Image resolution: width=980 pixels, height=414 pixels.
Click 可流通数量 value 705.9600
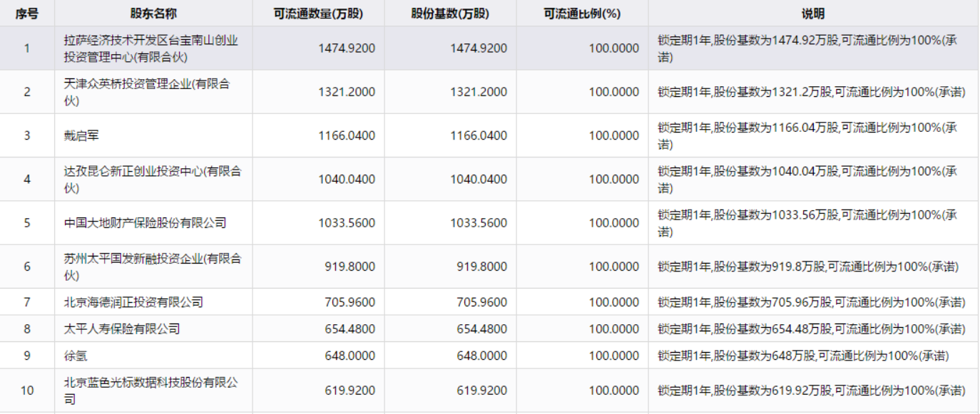coord(350,302)
